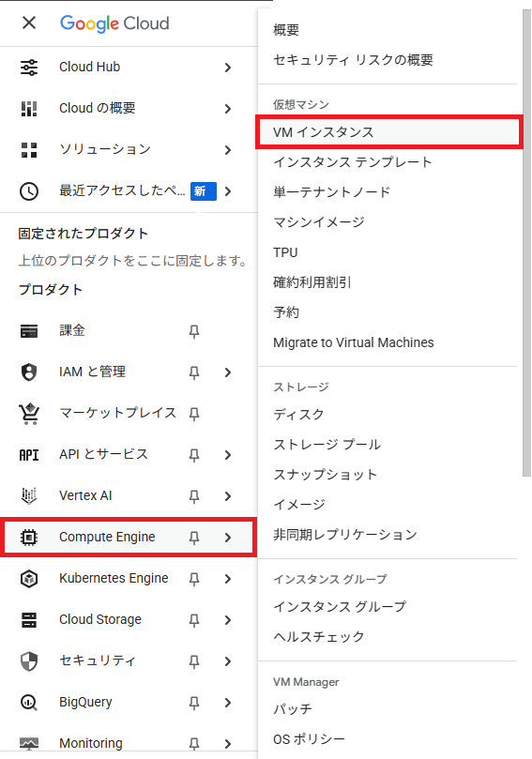The height and width of the screenshot is (759, 532).
Task: Expand the Cloud Hub submenu arrow
Action: [228, 68]
